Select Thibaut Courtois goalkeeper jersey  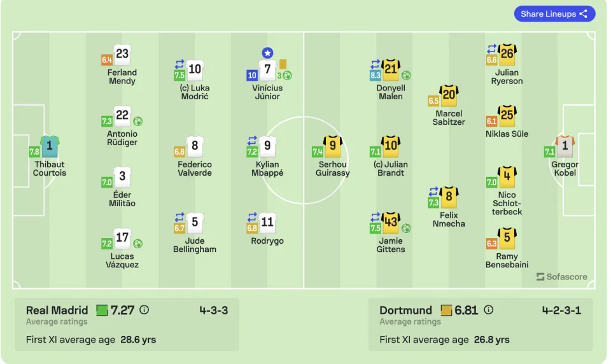(x=50, y=146)
